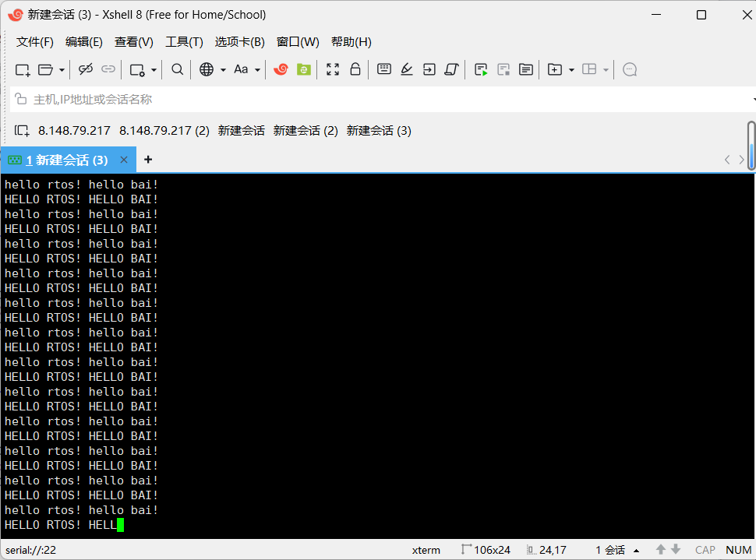Open the 新建会话 session link

tap(241, 131)
